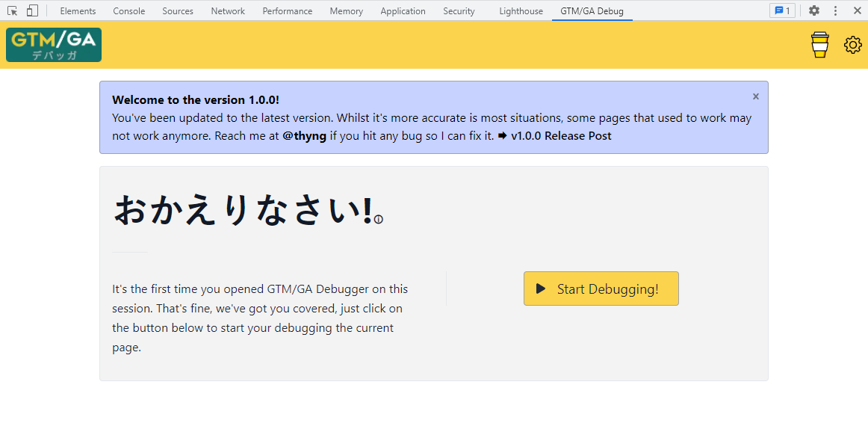868x435 pixels.
Task: Switch to the Performance tab
Action: 288,11
